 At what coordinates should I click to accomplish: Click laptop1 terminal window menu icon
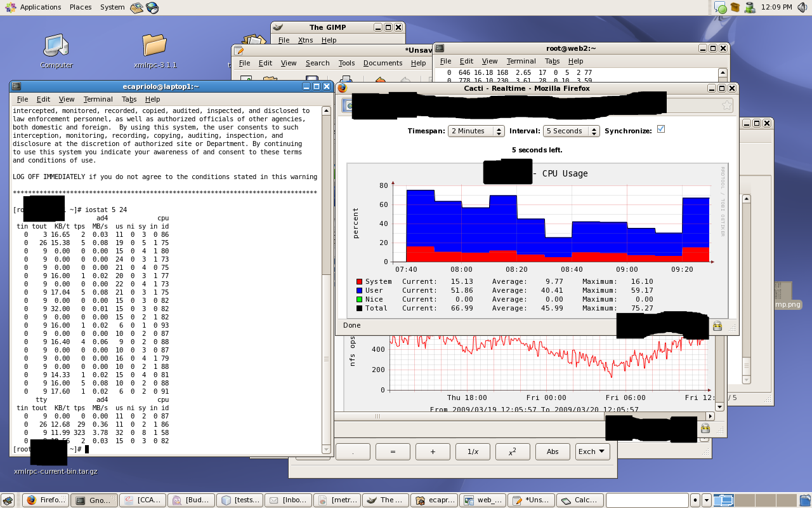click(x=16, y=86)
